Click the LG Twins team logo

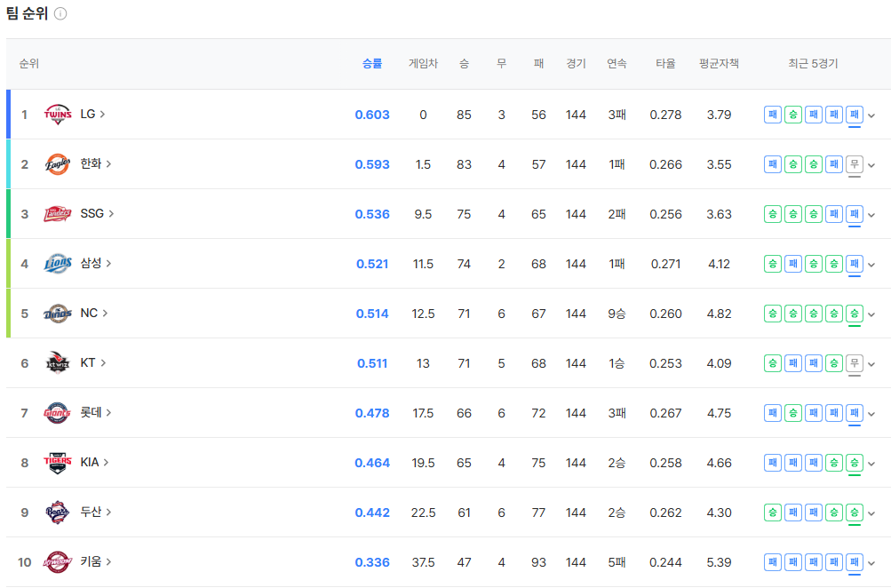pyautogui.click(x=58, y=115)
